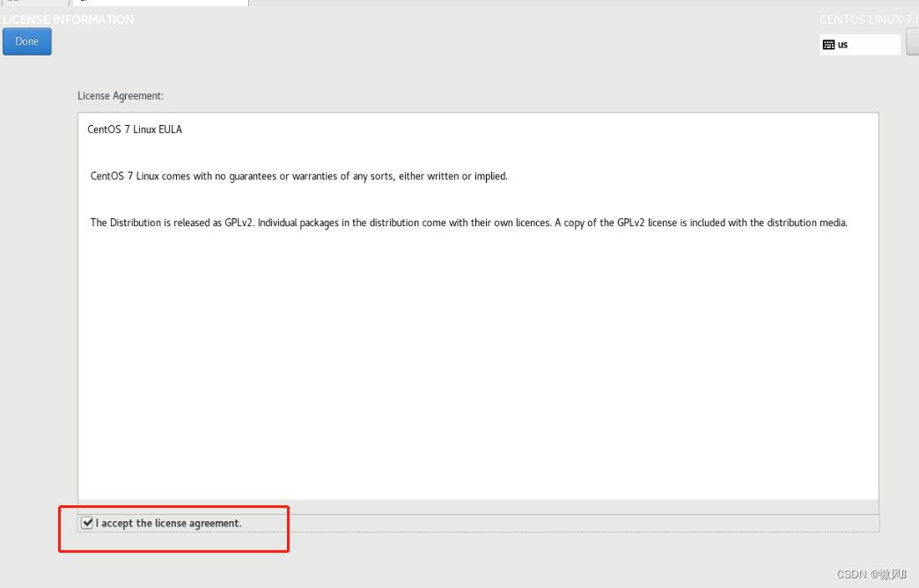Uncheck the accept license agreement checkbox

click(x=87, y=522)
